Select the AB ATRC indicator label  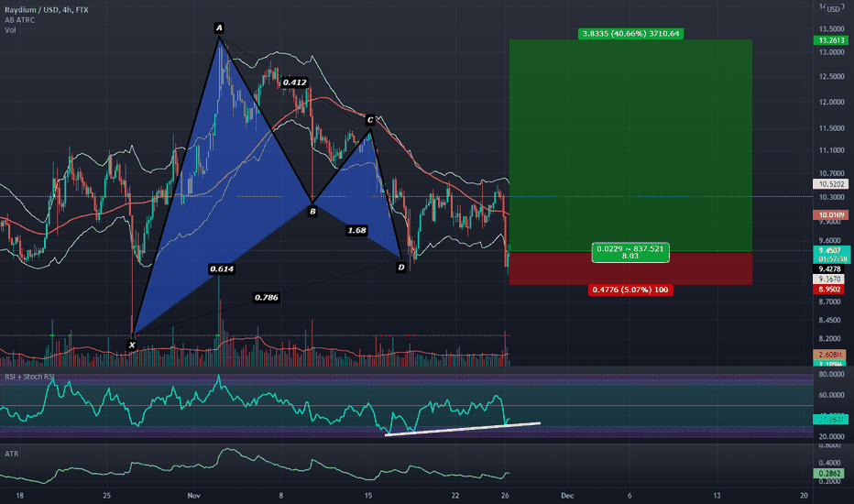pyautogui.click(x=19, y=20)
